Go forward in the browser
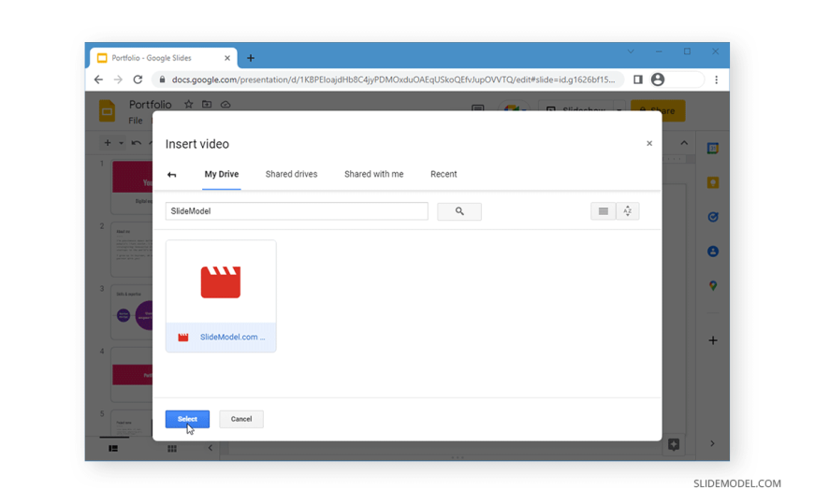 click(119, 79)
